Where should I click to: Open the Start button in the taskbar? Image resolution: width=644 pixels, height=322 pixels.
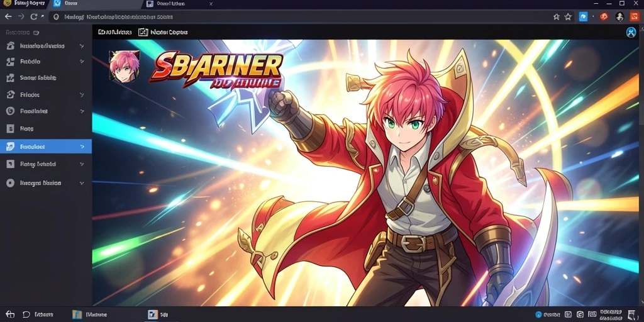coord(10,314)
